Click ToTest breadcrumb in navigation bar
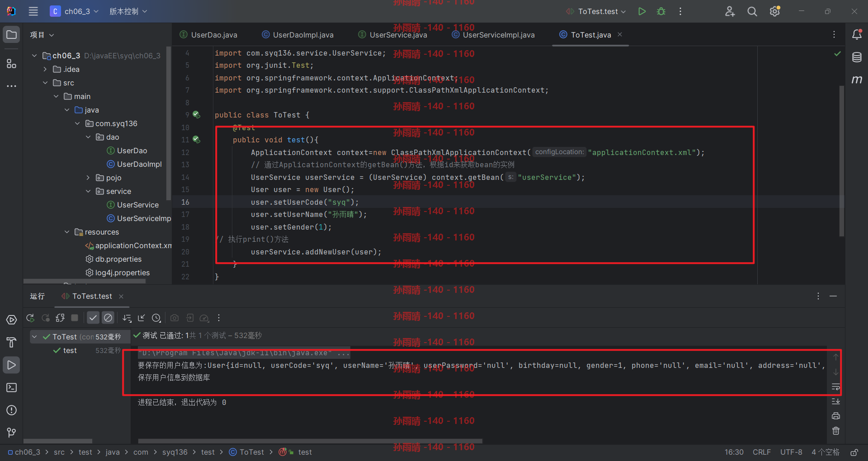The width and height of the screenshot is (868, 461). pos(246,452)
